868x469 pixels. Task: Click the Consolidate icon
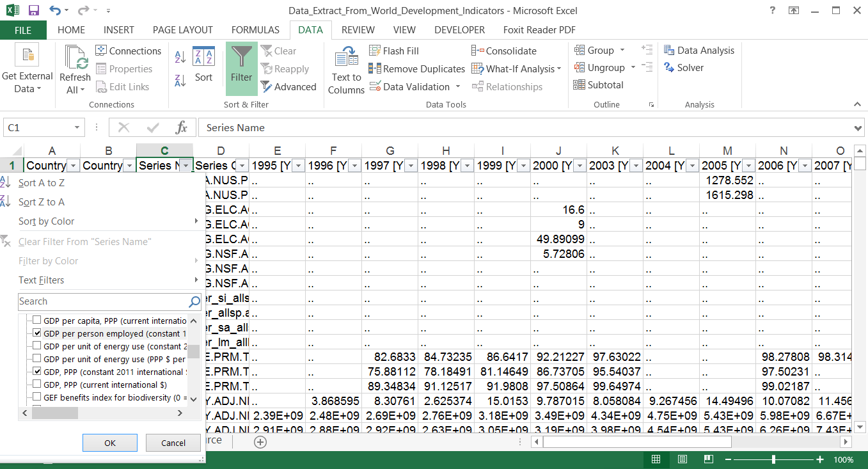point(504,50)
